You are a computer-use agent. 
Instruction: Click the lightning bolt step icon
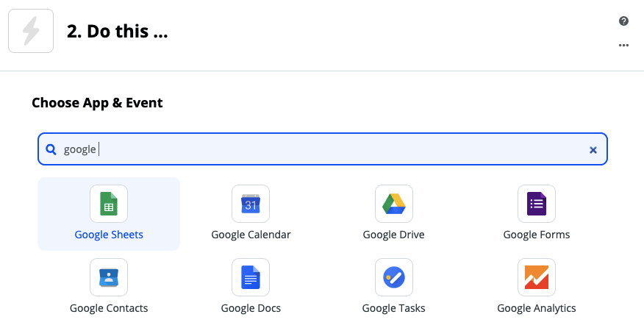click(31, 31)
